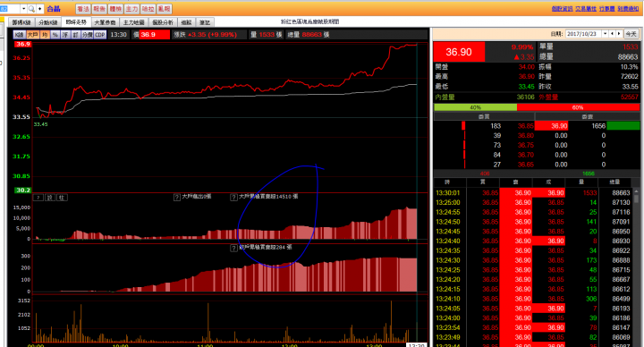644x347 pixels.
Task: Click the big 36.90 price box
Action: (459, 52)
